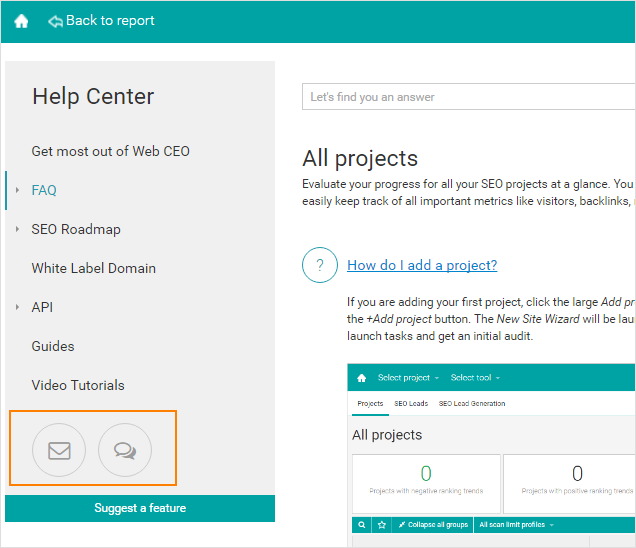Click home icon in embedded screenshot
This screenshot has width=636, height=548.
[361, 378]
